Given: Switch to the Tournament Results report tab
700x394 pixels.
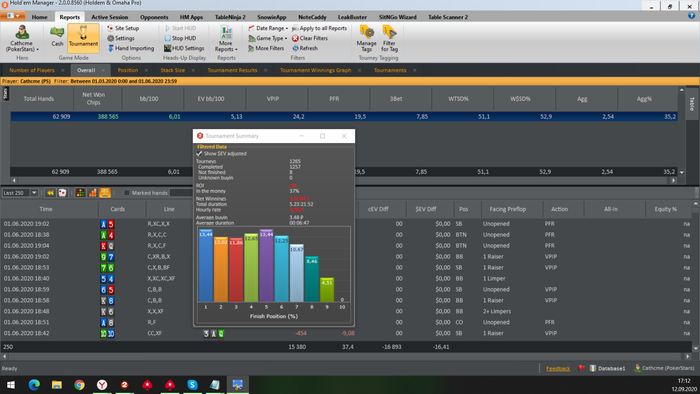Looking at the screenshot, I should (232, 70).
